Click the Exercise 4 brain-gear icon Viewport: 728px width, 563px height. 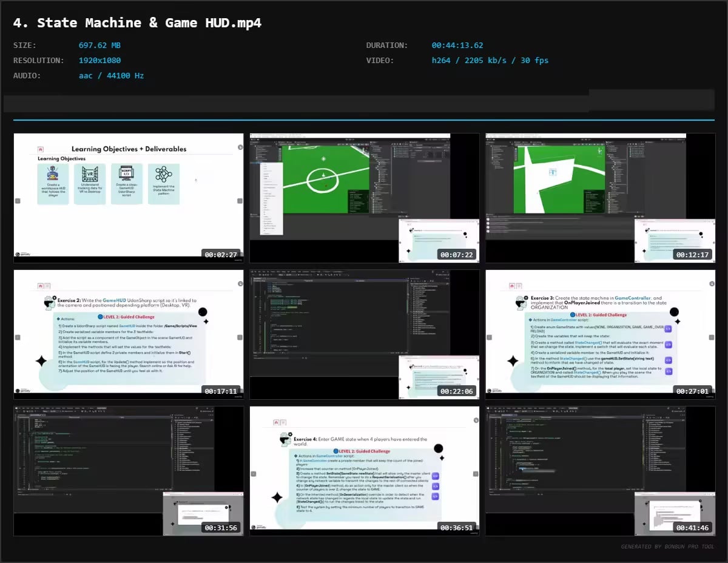286,440
